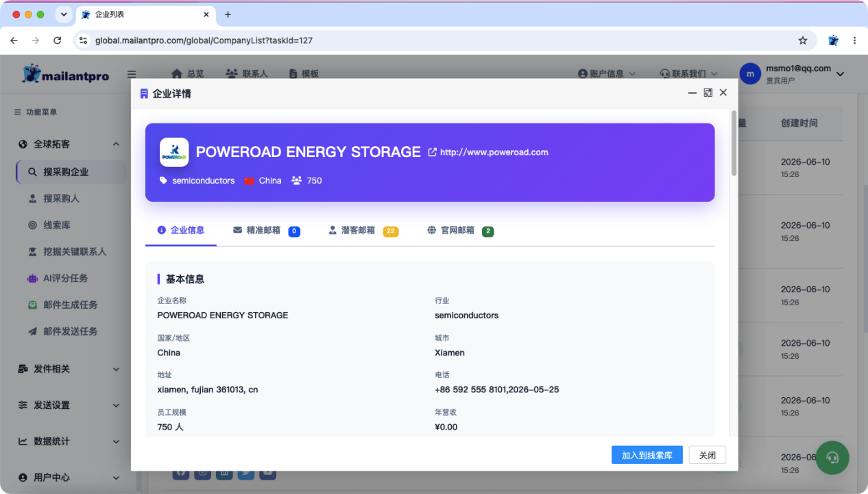Open the external link icon beside poweroad.com
Image resolution: width=868 pixels, height=494 pixels.
point(432,152)
